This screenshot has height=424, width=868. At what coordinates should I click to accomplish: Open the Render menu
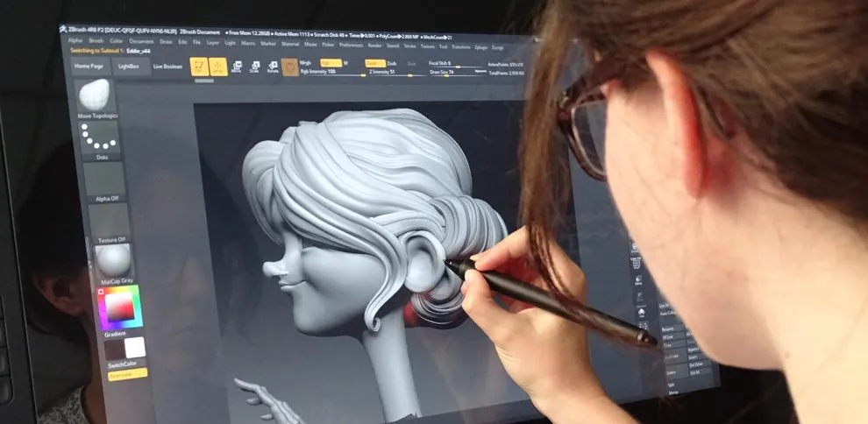click(374, 46)
